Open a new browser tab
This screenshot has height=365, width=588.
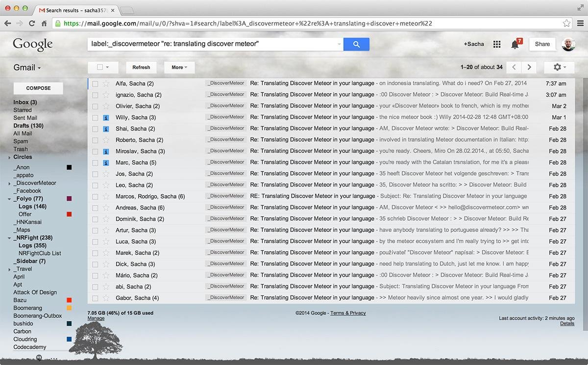coord(127,10)
